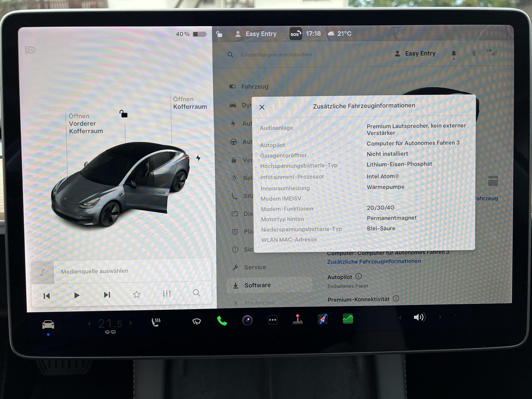Open the joystick Arcade app
Viewport: 532px width, 399px height.
pyautogui.click(x=298, y=319)
